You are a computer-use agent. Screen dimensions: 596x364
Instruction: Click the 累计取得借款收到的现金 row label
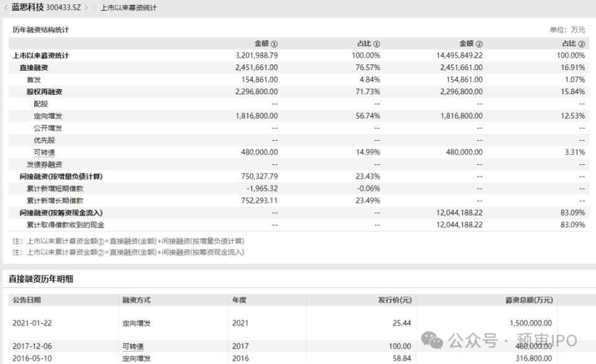pos(65,225)
